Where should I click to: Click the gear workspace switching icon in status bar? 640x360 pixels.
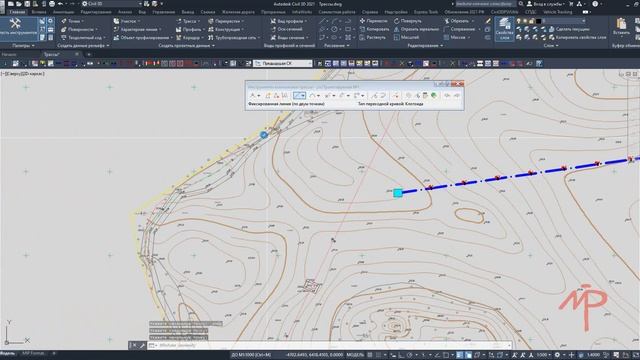(557, 355)
